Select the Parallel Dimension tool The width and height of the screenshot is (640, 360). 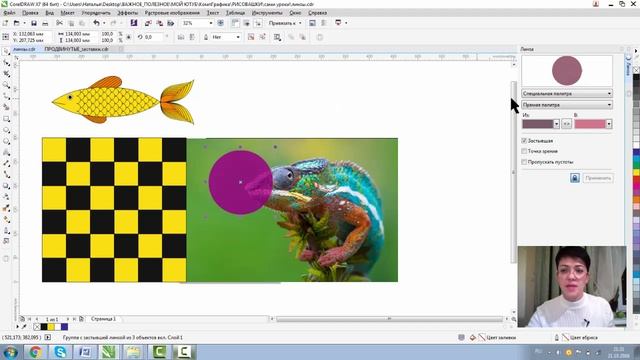tap(6, 163)
